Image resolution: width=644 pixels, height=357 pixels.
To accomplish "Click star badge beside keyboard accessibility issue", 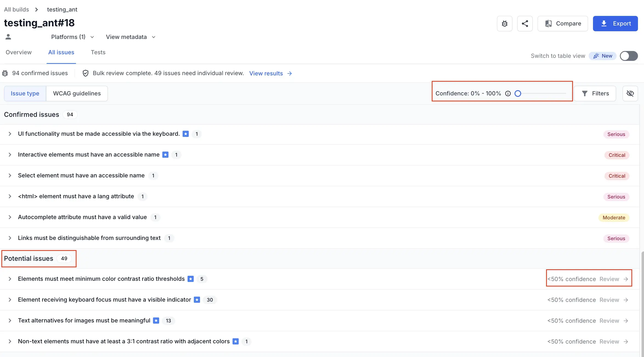I will (186, 134).
